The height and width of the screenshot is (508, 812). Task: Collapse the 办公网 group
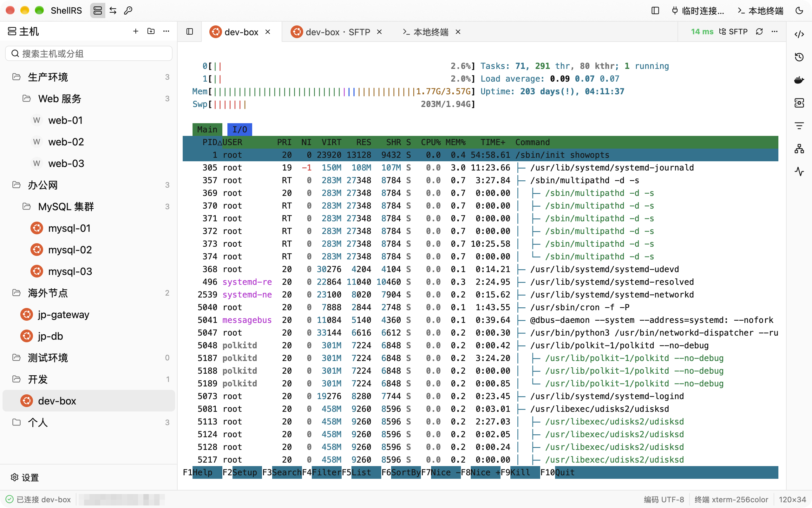[89, 185]
